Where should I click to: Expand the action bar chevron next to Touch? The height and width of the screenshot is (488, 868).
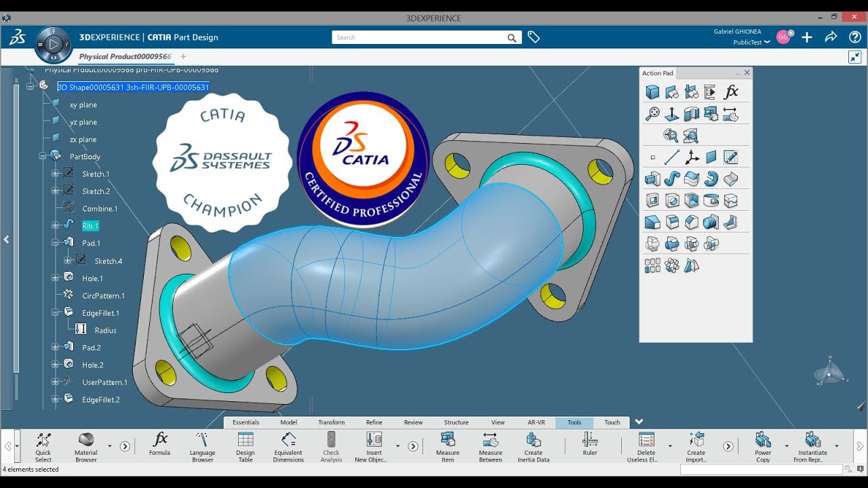click(x=639, y=422)
